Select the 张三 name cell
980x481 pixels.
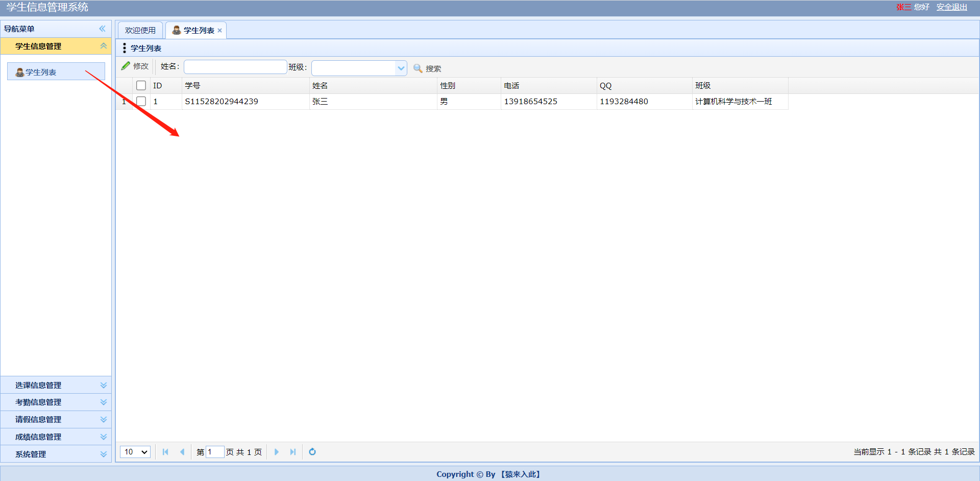pos(373,101)
